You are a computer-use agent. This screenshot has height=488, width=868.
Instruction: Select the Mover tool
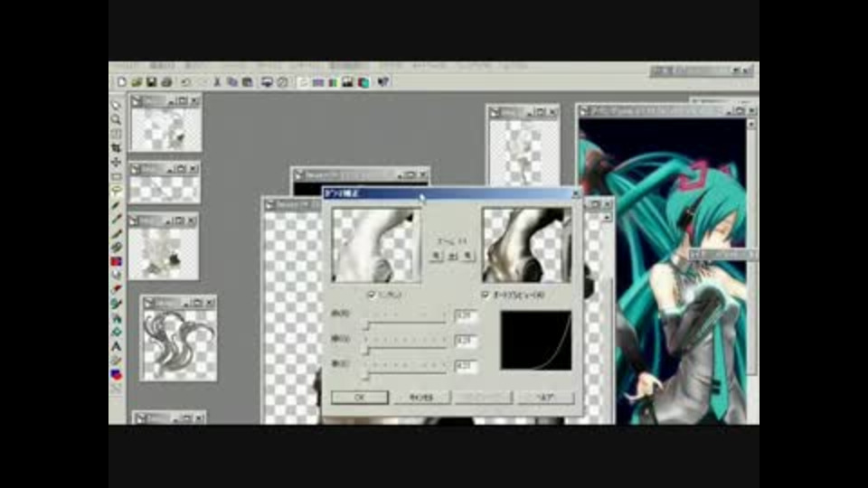pos(117,162)
